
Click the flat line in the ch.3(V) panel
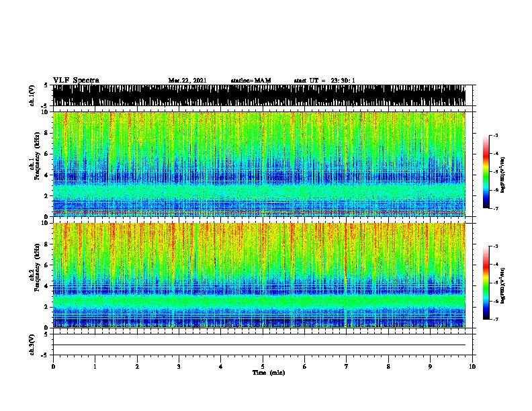click(x=259, y=345)
